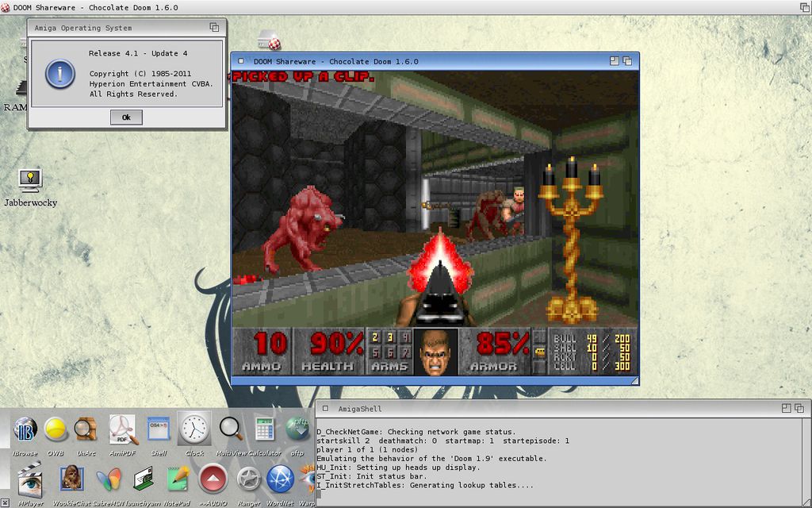Click the red AUDIO eject icon
Screen dimensions: 812x508
pyautogui.click(x=213, y=479)
